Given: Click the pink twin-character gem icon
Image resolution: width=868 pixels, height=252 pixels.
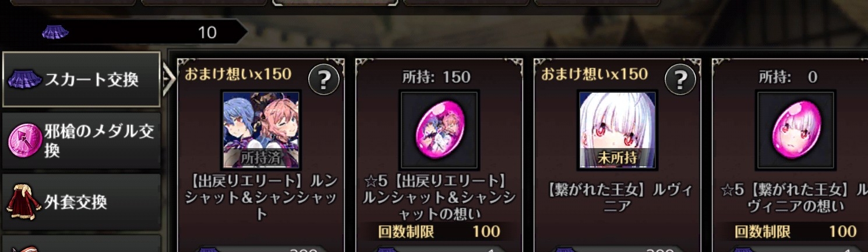Looking at the screenshot, I should click(439, 129).
